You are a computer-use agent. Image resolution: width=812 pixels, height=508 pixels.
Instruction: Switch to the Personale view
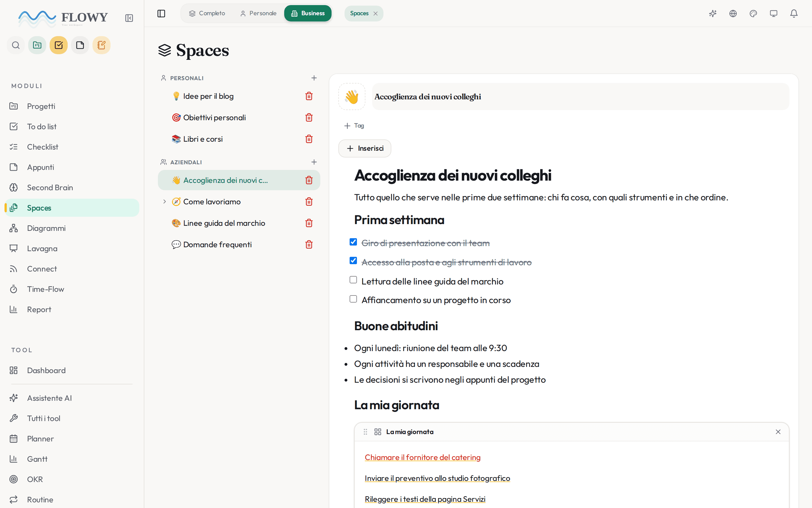coord(258,14)
